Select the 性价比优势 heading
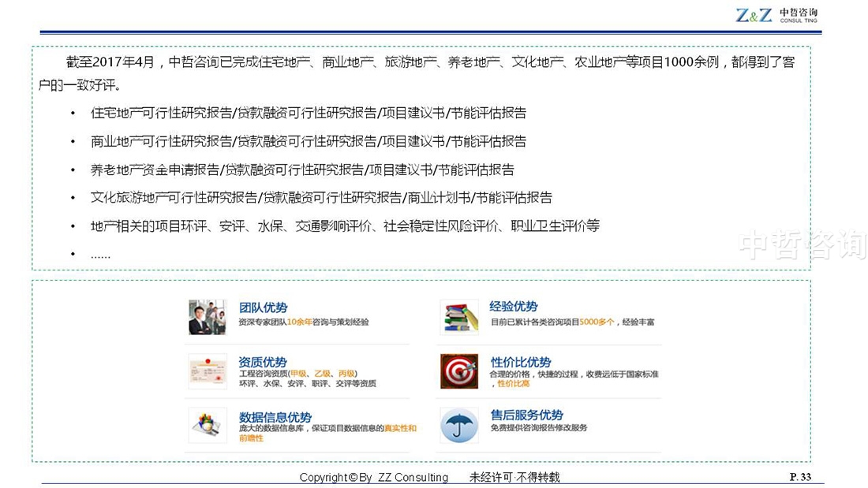Viewport: 868px width, 488px height. [x=520, y=362]
